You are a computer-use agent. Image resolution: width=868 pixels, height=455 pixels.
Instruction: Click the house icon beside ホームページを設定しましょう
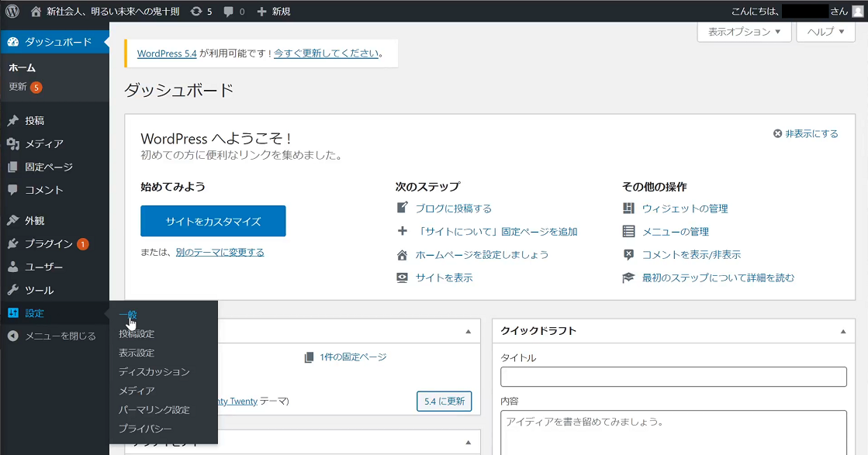[403, 255]
